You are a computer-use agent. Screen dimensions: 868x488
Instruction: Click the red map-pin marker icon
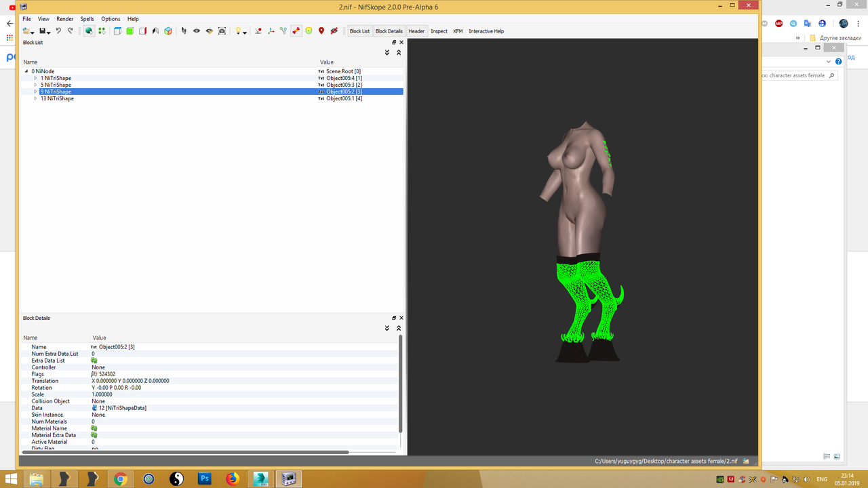[321, 30]
